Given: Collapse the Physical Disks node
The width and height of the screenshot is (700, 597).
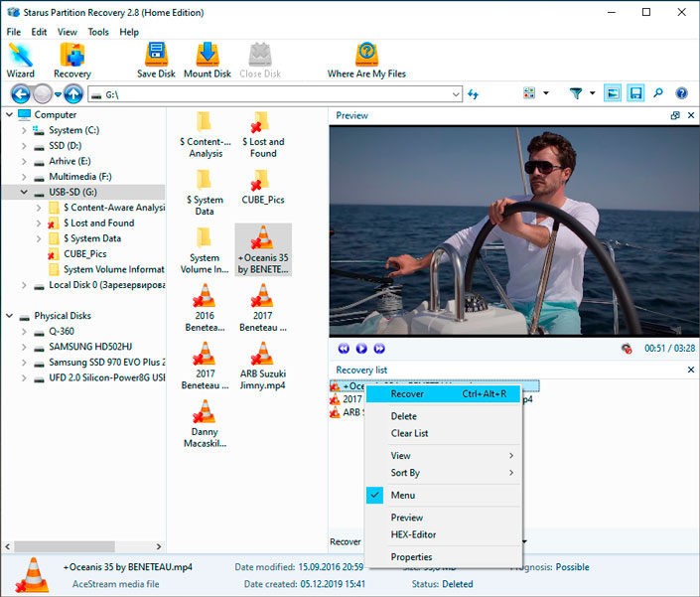Looking at the screenshot, I should point(9,316).
